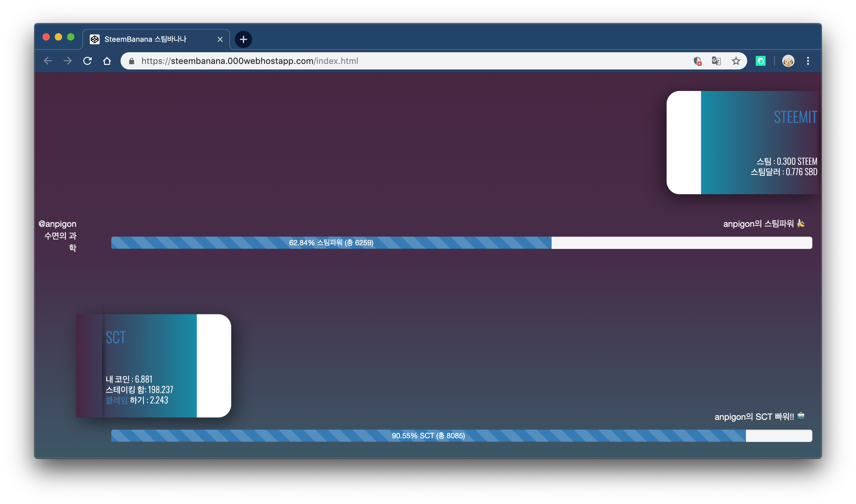
Task: Click the 클레임 link on SCT card
Action: 117,400
